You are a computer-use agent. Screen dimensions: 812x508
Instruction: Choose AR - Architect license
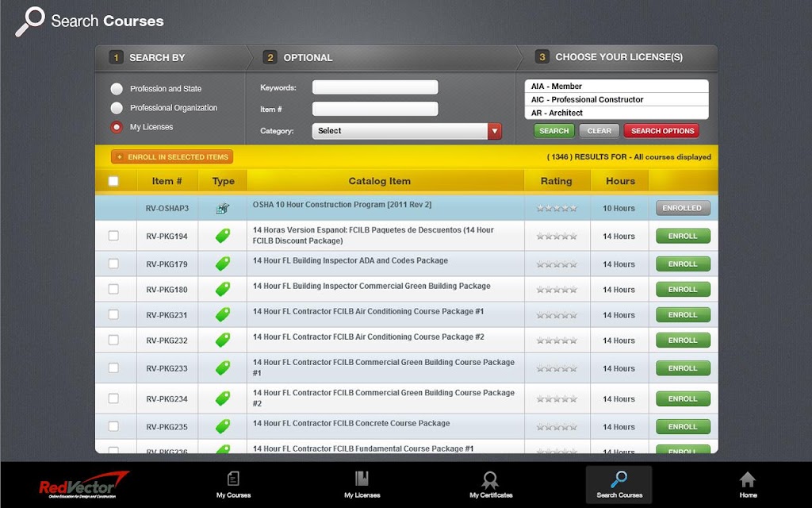[x=616, y=113]
